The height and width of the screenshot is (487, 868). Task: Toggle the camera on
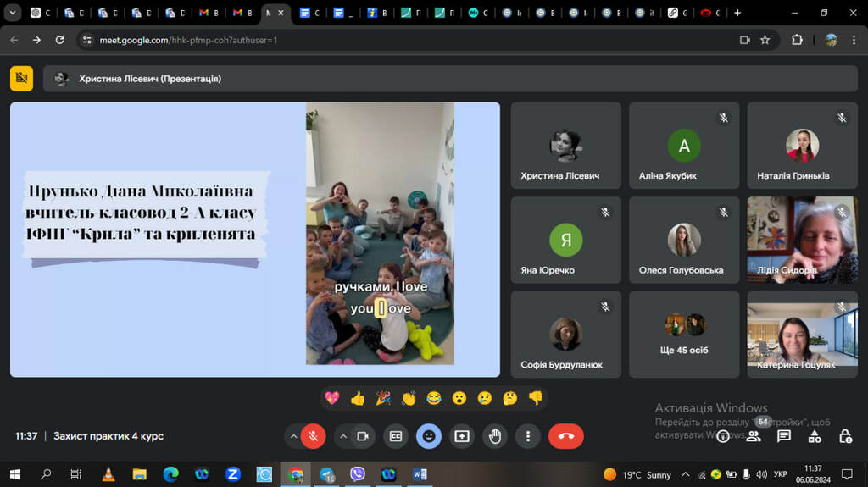tap(362, 436)
